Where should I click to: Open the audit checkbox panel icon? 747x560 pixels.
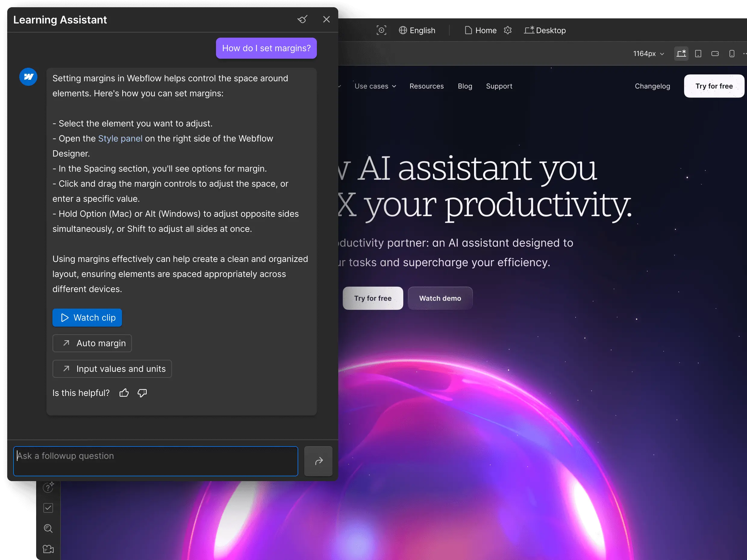click(48, 508)
